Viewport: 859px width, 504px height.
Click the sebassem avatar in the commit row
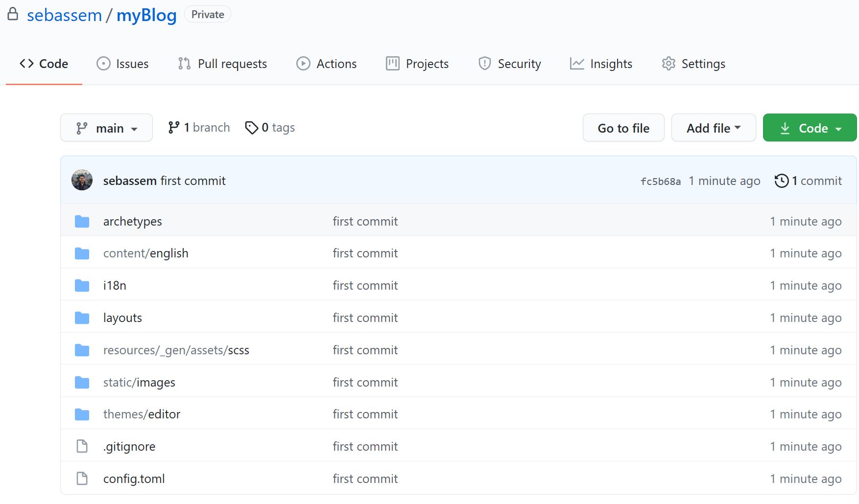[x=82, y=180]
